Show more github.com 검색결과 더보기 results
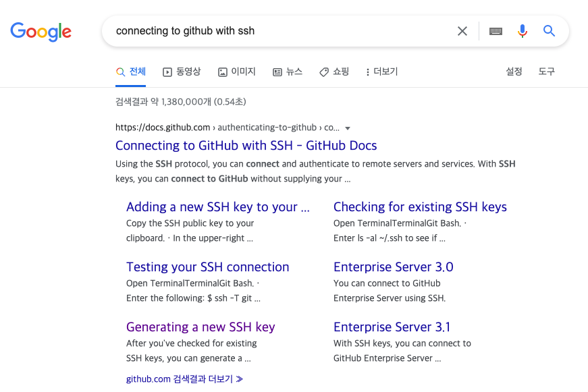This screenshot has width=588, height=392. click(x=184, y=379)
